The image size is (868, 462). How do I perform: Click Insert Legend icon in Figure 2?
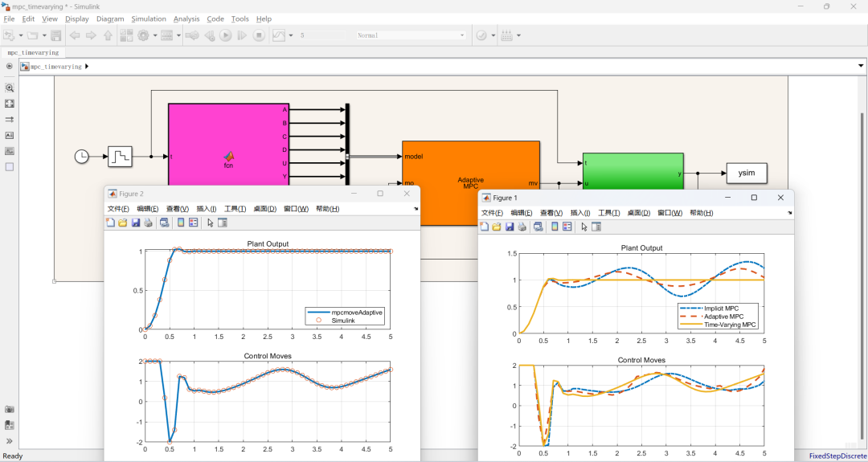(x=193, y=223)
